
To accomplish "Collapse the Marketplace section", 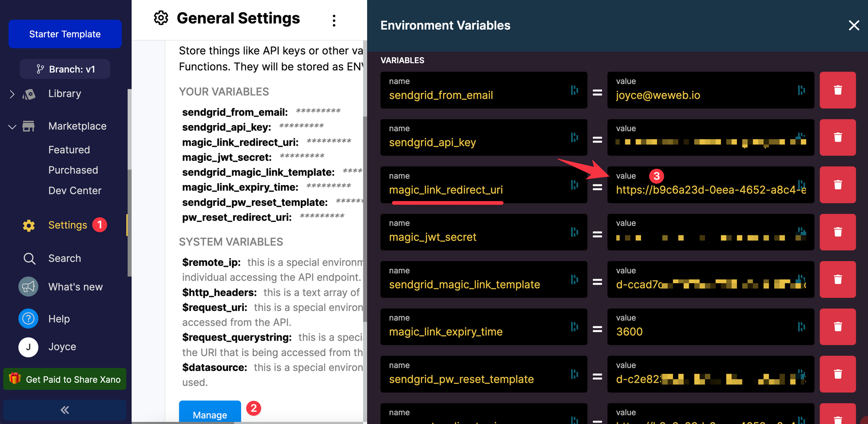I will point(12,126).
